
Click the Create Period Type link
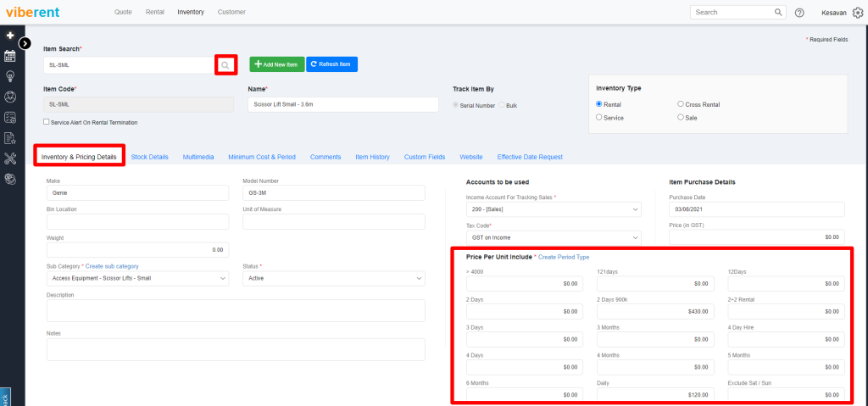(x=564, y=257)
